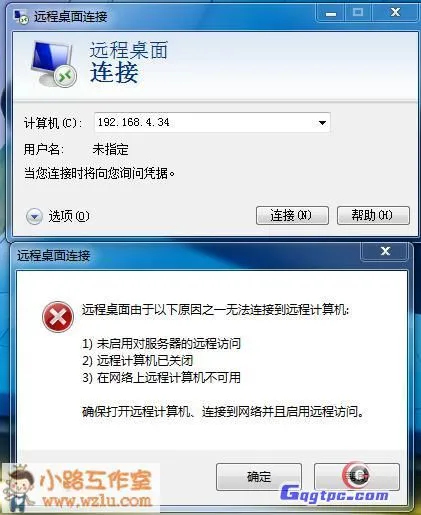Click the large computer banner icon
This screenshot has height=515, width=421.
[54, 63]
